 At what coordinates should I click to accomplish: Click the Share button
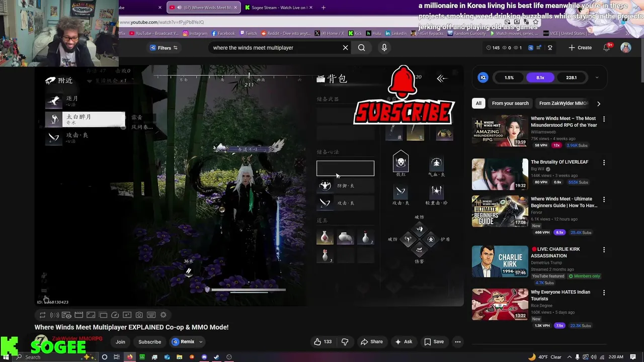(371, 342)
